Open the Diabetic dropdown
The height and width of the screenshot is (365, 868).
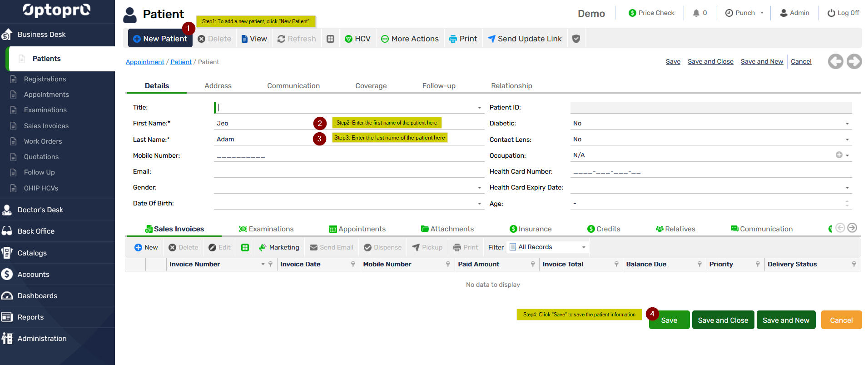point(847,124)
